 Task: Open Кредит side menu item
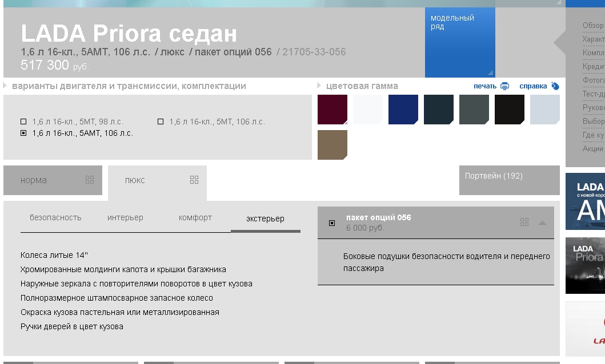point(594,66)
